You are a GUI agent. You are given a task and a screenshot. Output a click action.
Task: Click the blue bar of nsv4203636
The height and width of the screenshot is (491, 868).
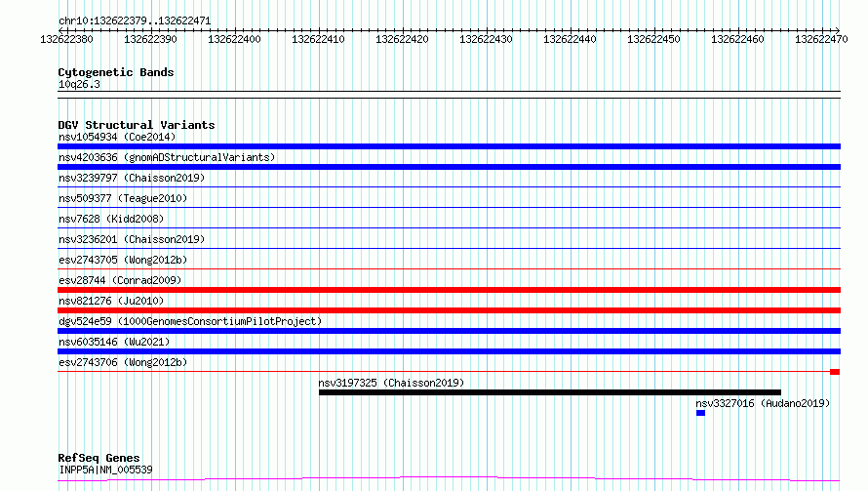pos(449,167)
